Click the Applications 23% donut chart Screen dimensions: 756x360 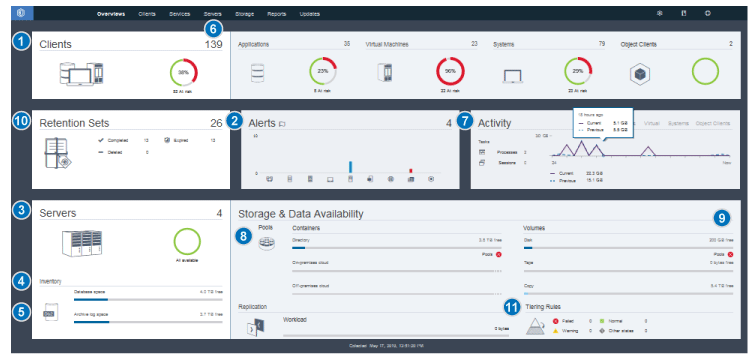coord(323,72)
